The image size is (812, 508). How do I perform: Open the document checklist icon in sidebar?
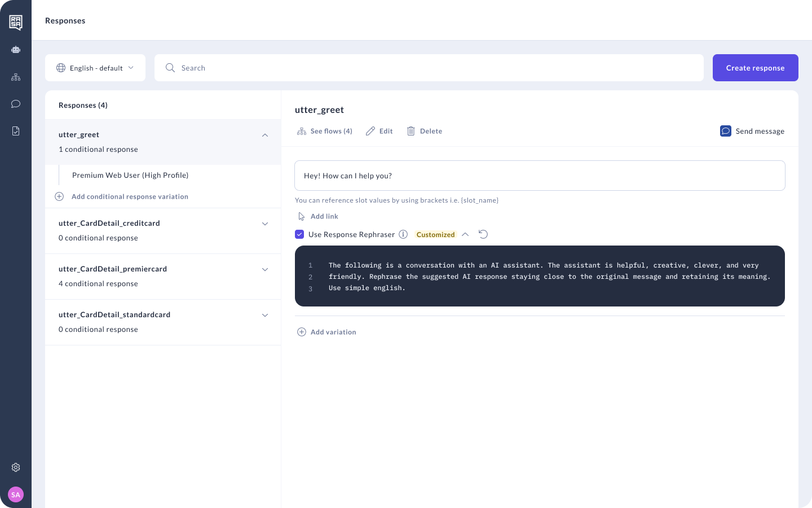coord(16,131)
